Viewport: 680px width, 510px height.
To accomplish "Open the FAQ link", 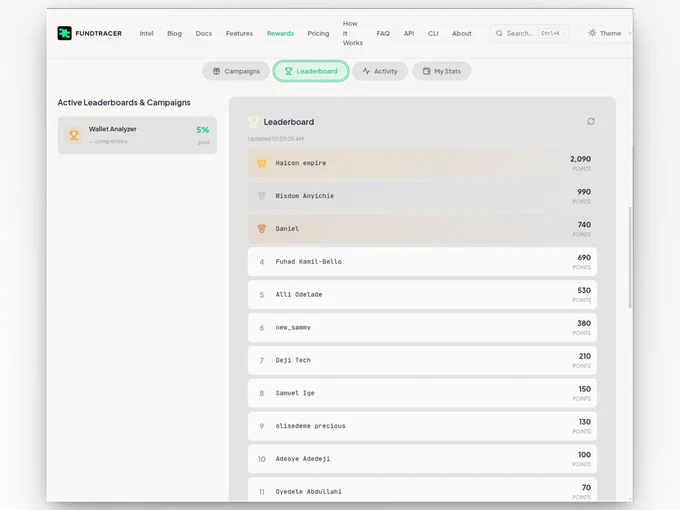I will (x=383, y=33).
